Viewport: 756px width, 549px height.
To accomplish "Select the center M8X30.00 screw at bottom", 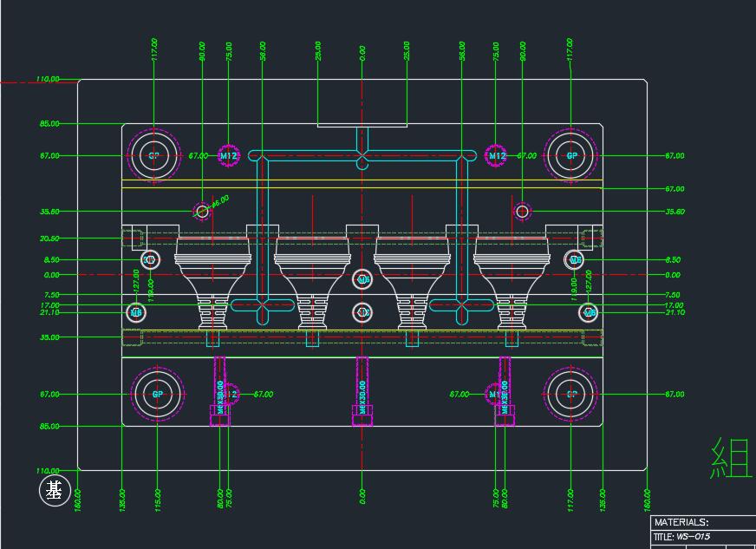I will [x=362, y=390].
